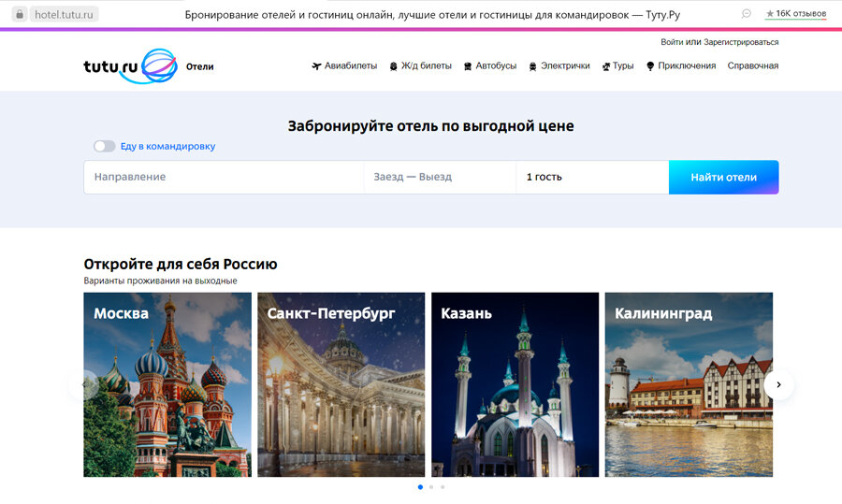842x504 pixels.
Task: Click the train icon beside Ж/д билеты
Action: coord(393,66)
